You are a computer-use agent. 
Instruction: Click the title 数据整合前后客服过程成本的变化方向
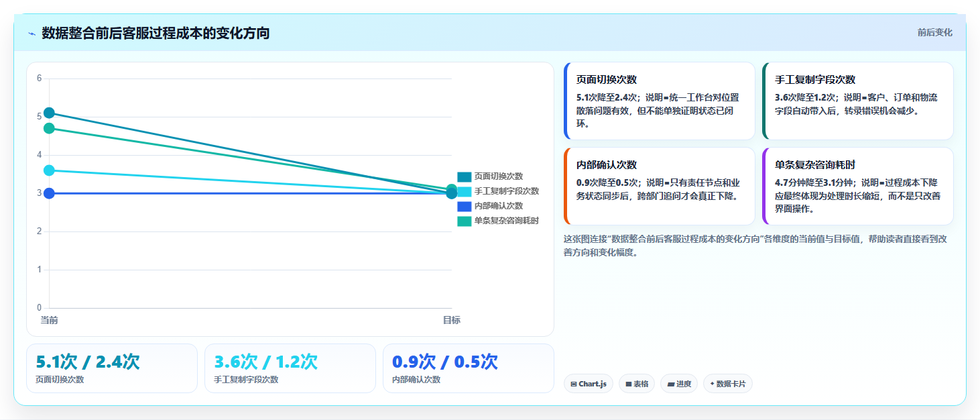tap(156, 33)
